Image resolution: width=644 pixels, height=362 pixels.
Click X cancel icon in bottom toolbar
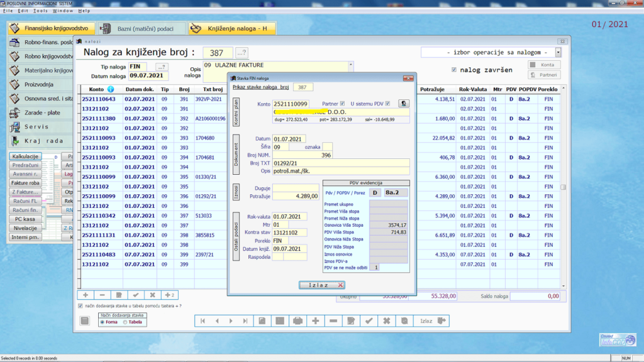387,321
